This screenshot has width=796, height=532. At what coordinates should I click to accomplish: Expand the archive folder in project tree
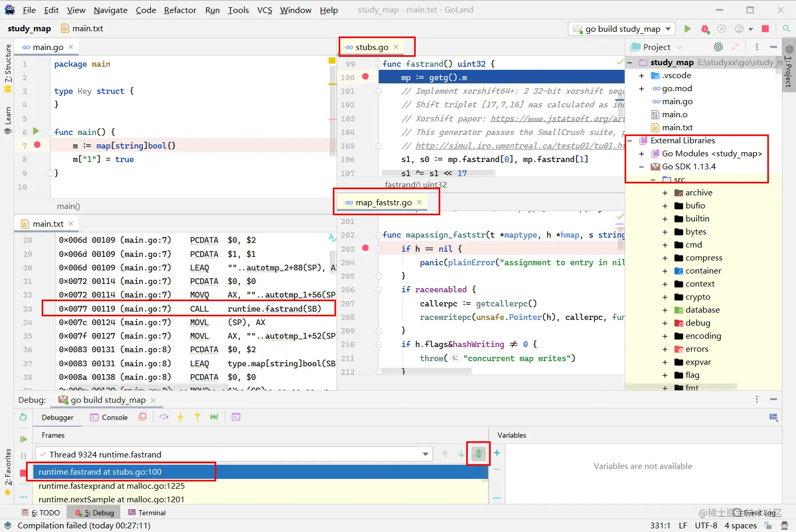(665, 193)
